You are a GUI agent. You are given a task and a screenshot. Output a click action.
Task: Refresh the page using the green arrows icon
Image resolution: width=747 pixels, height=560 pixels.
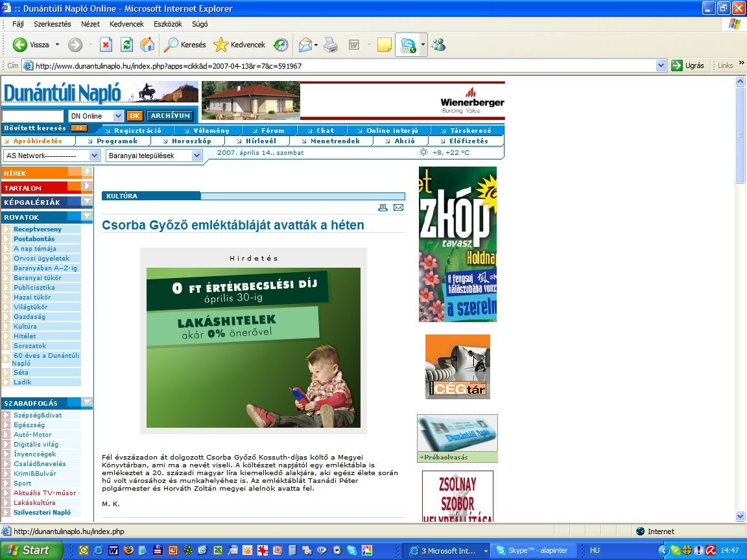pyautogui.click(x=126, y=45)
